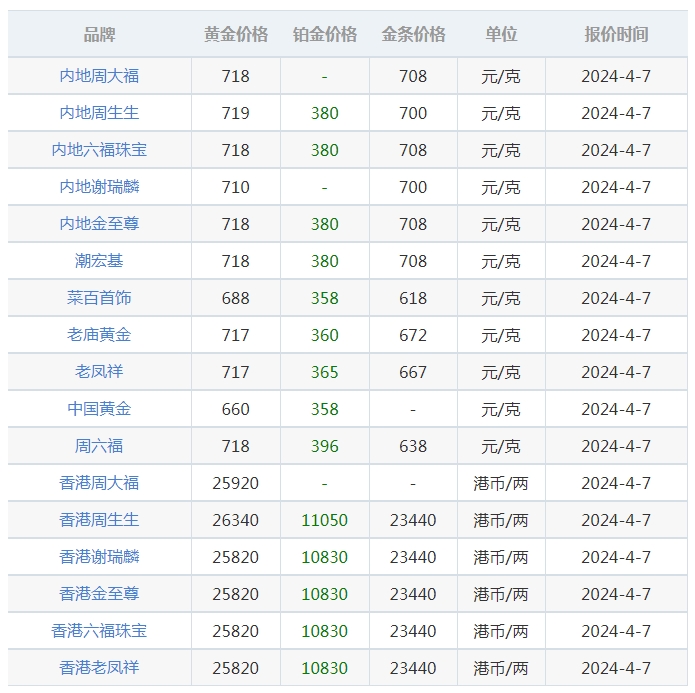Click the 报价时间 column header
The image size is (695, 693).
616,34
